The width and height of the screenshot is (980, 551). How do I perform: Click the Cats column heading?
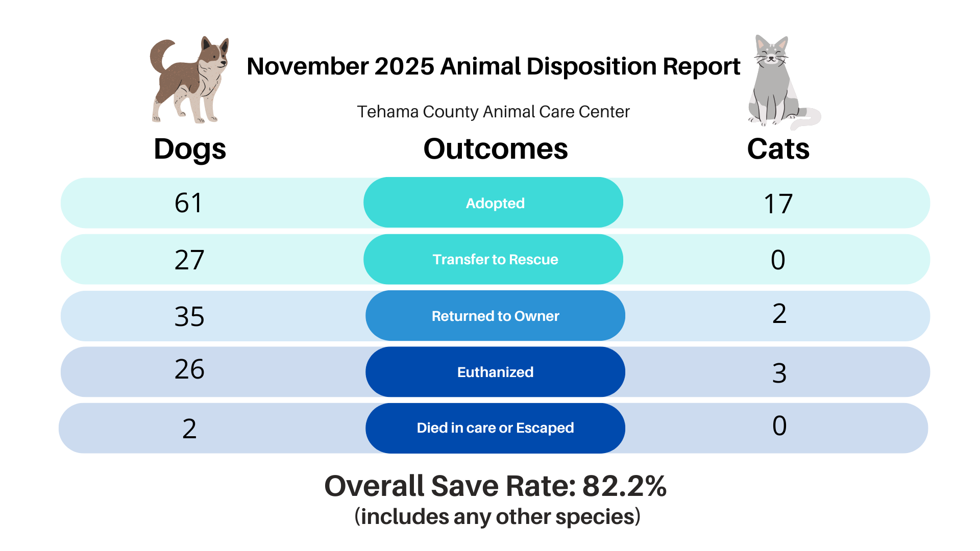click(x=778, y=149)
